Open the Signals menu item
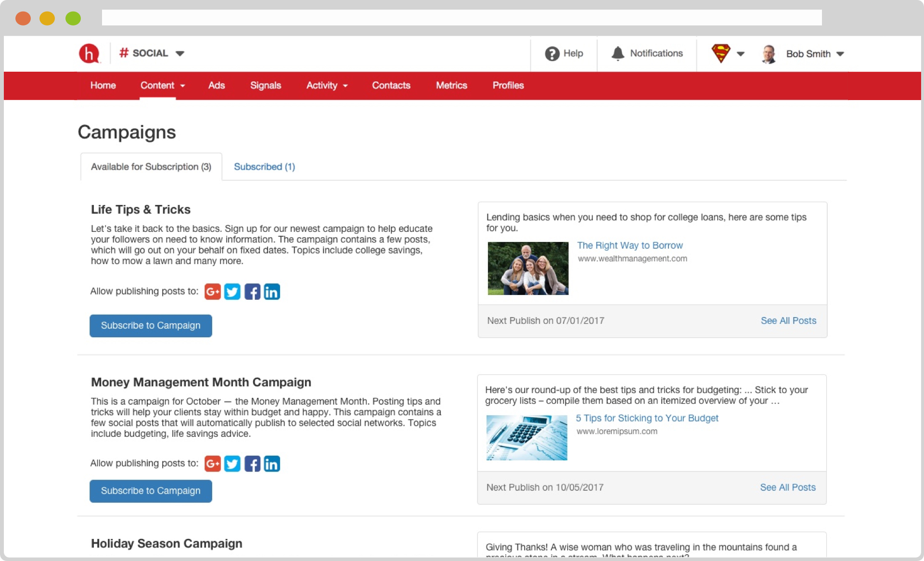The image size is (924, 561). click(266, 85)
